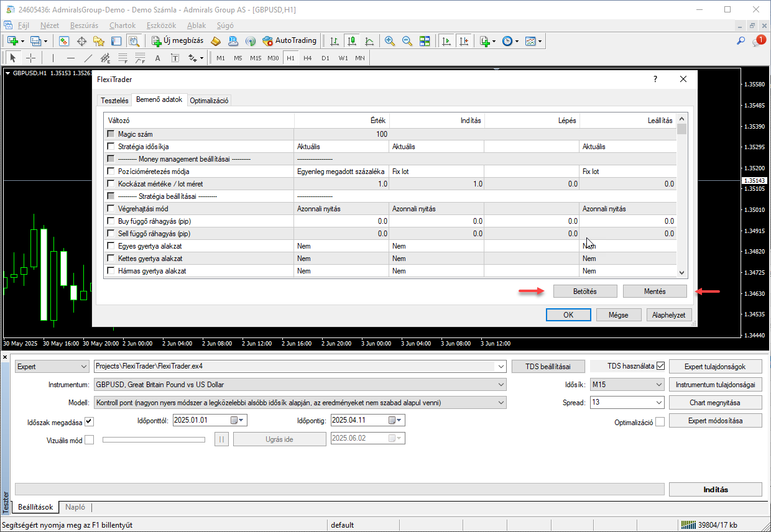The height and width of the screenshot is (532, 771).
Task: Open the MetaEditor book icon
Action: (x=216, y=41)
